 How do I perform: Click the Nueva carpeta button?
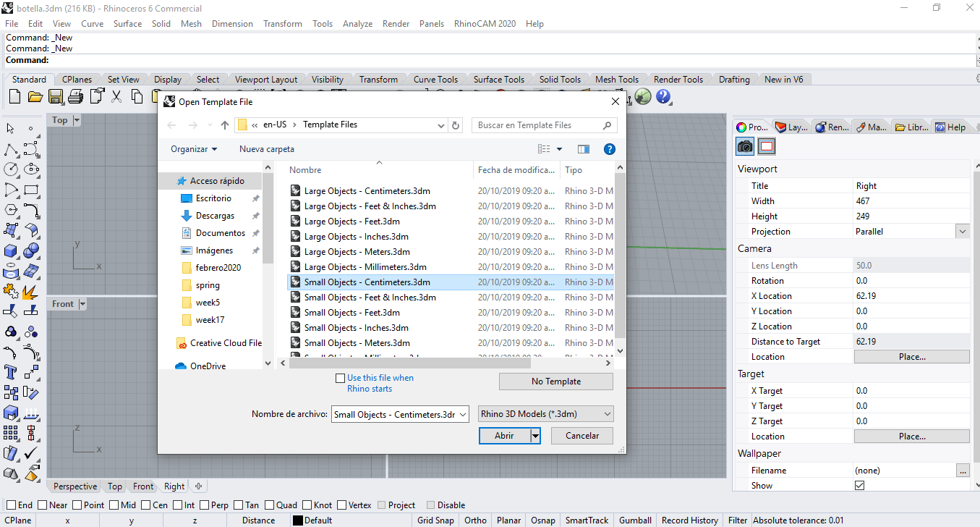[x=267, y=149]
